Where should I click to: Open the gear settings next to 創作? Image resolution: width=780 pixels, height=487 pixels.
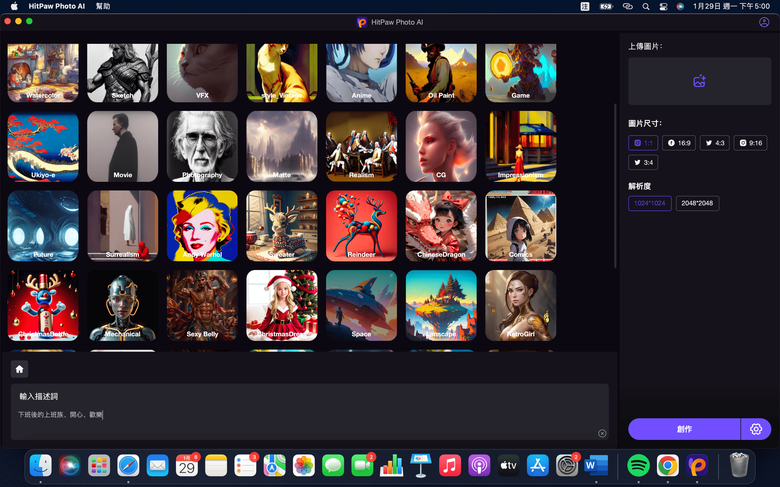click(756, 429)
